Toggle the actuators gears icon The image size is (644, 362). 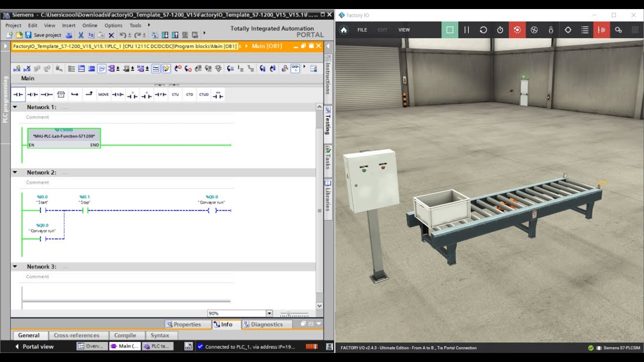pyautogui.click(x=618, y=30)
